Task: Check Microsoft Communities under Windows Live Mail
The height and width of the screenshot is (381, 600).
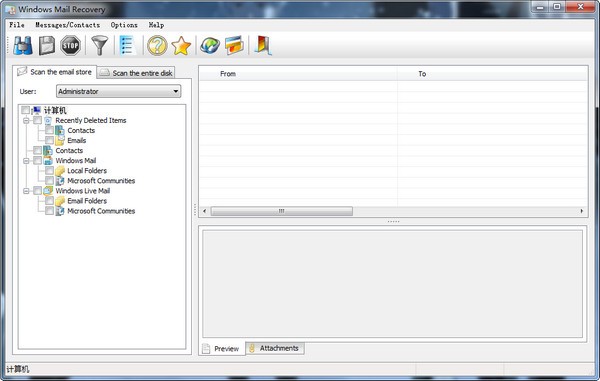Action: (49, 211)
